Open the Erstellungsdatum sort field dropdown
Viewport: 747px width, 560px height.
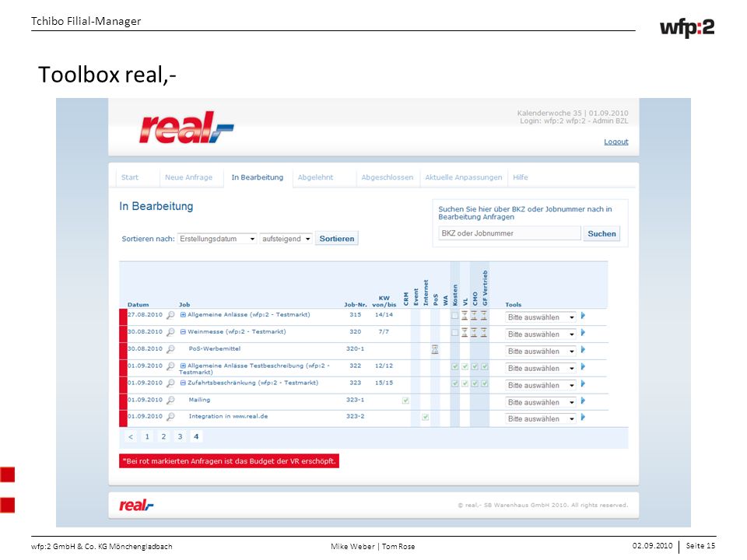click(217, 239)
